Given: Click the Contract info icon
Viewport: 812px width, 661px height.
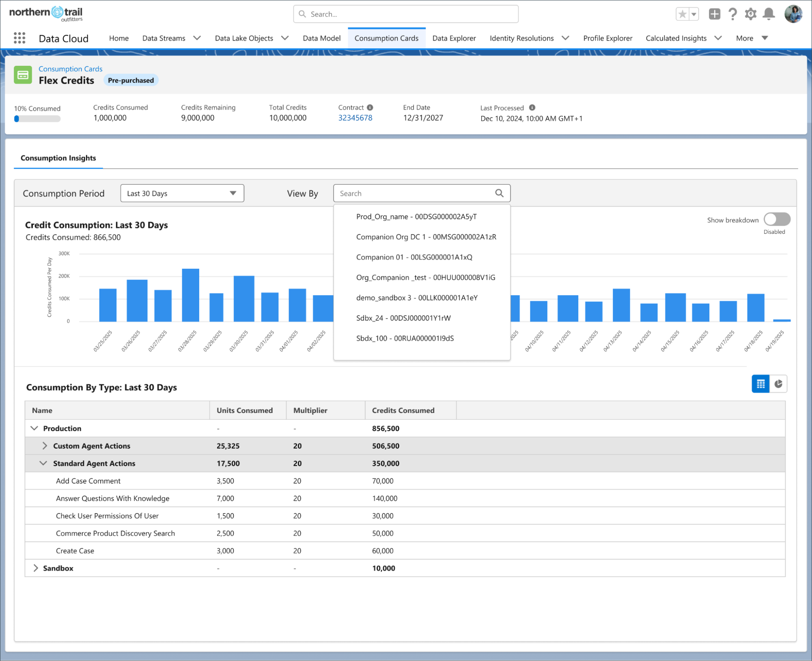Looking at the screenshot, I should point(370,108).
